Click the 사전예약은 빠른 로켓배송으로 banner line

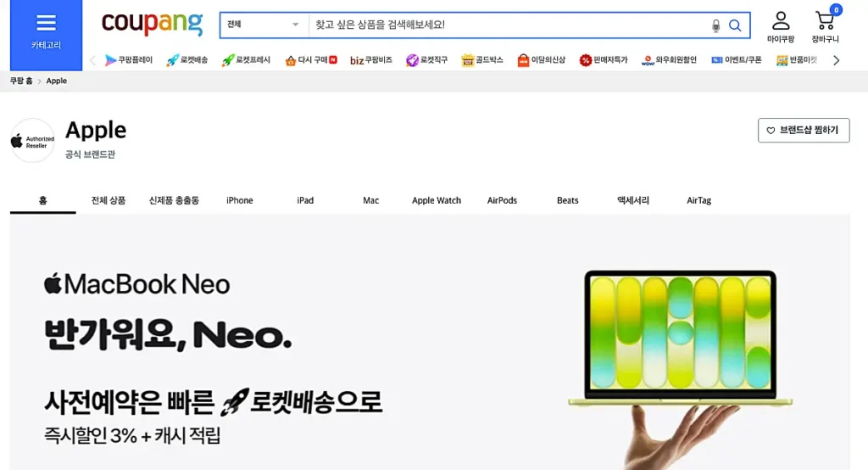coord(213,402)
